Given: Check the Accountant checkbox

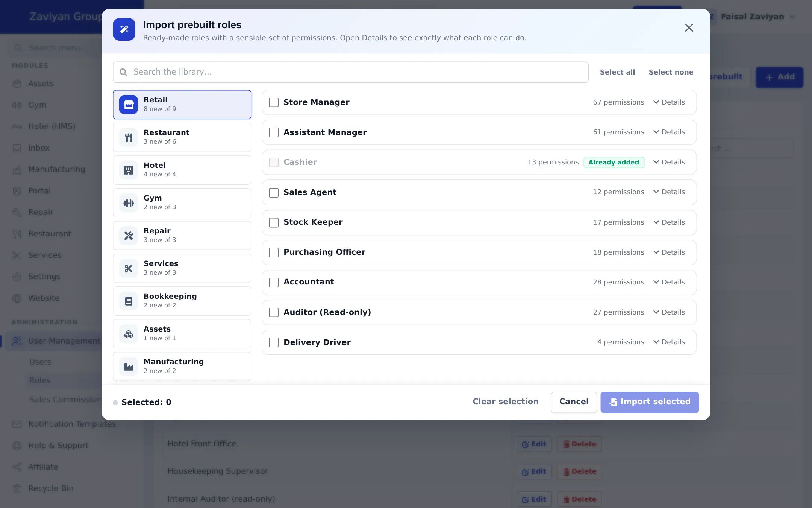Looking at the screenshot, I should tap(274, 282).
